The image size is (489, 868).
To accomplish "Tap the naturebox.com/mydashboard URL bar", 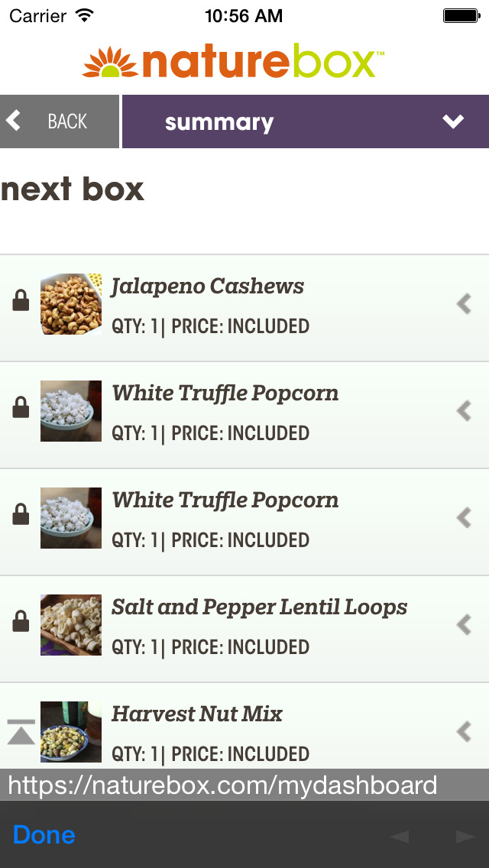I will pyautogui.click(x=222, y=785).
